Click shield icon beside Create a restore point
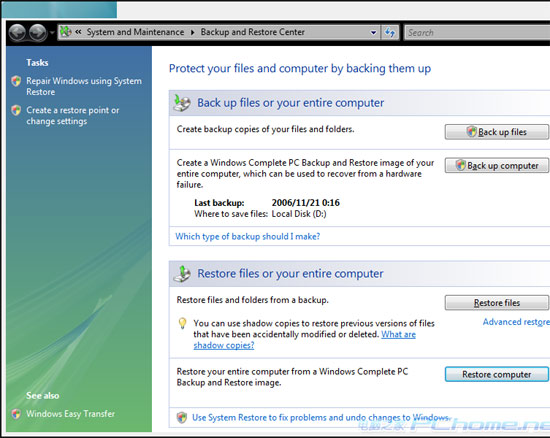 click(x=16, y=110)
